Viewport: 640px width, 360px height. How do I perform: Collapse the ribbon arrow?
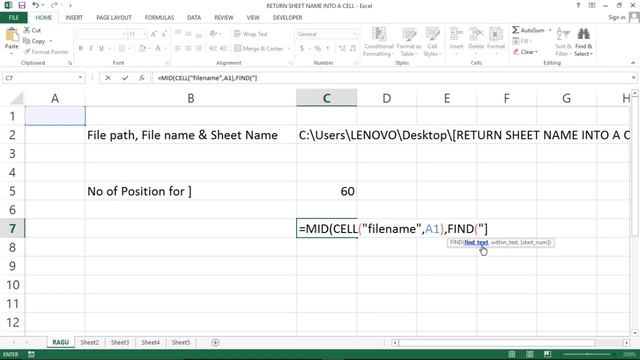pos(633,63)
